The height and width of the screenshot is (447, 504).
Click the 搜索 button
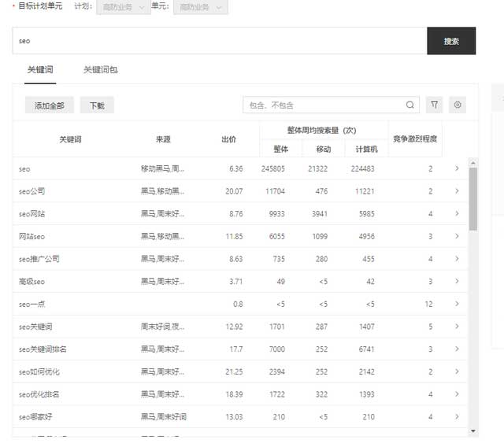451,41
